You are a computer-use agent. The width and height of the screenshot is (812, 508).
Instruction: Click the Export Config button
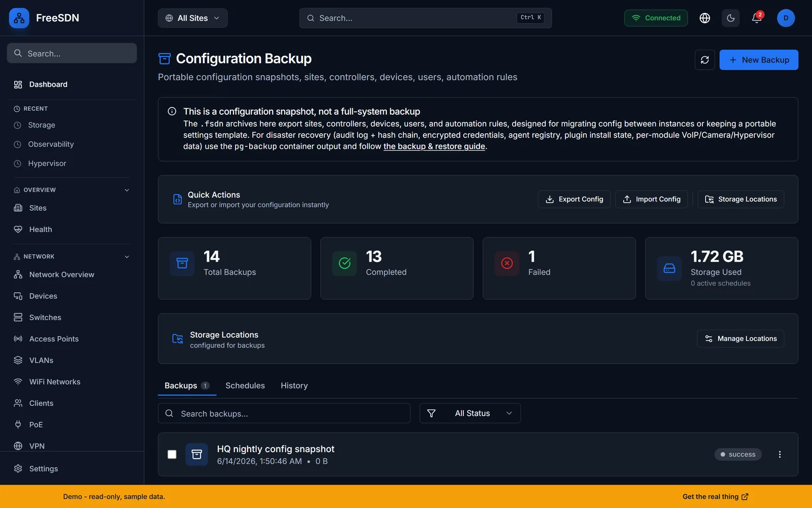click(x=574, y=199)
